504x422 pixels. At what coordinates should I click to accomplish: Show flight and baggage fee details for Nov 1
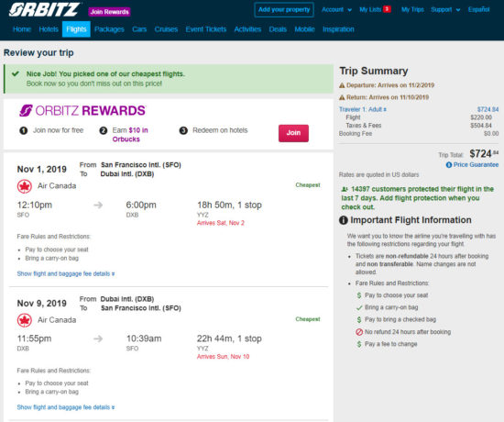[x=66, y=273]
